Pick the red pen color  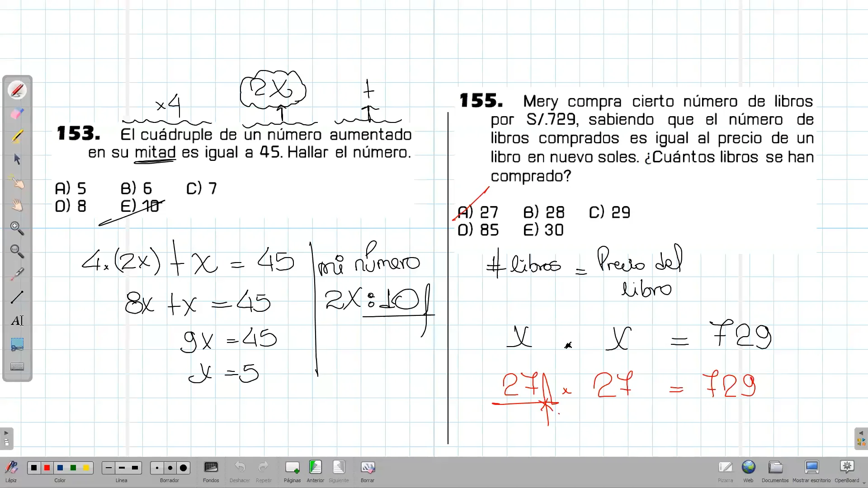(x=47, y=468)
